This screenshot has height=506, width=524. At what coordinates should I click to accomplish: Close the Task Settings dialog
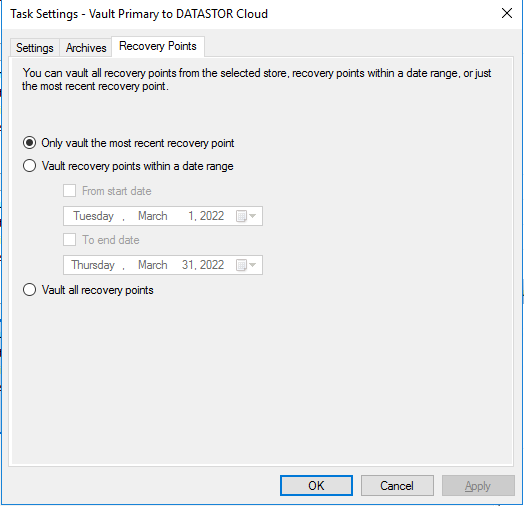tap(507, 13)
